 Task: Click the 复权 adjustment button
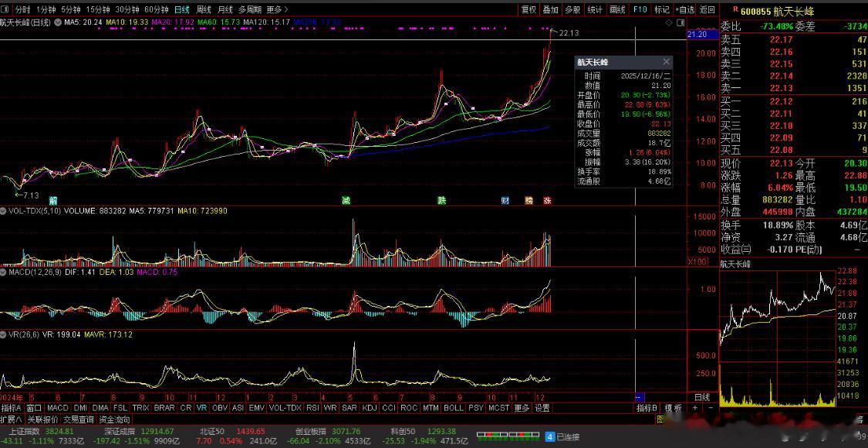(x=529, y=9)
